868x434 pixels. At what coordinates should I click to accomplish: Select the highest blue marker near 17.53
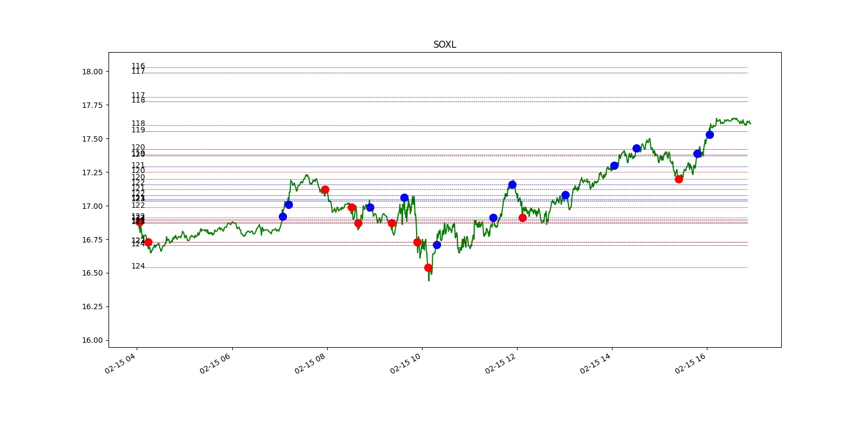(x=710, y=135)
